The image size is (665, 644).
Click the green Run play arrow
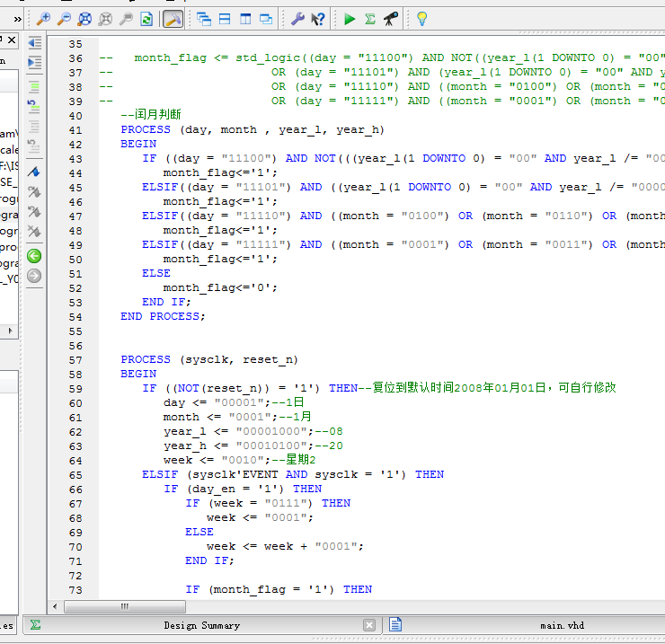(x=350, y=18)
